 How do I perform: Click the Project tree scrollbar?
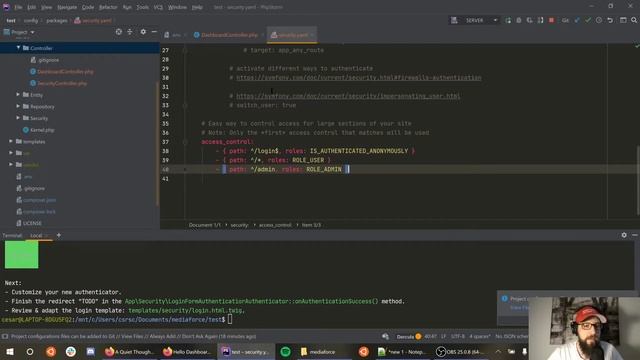158,143
